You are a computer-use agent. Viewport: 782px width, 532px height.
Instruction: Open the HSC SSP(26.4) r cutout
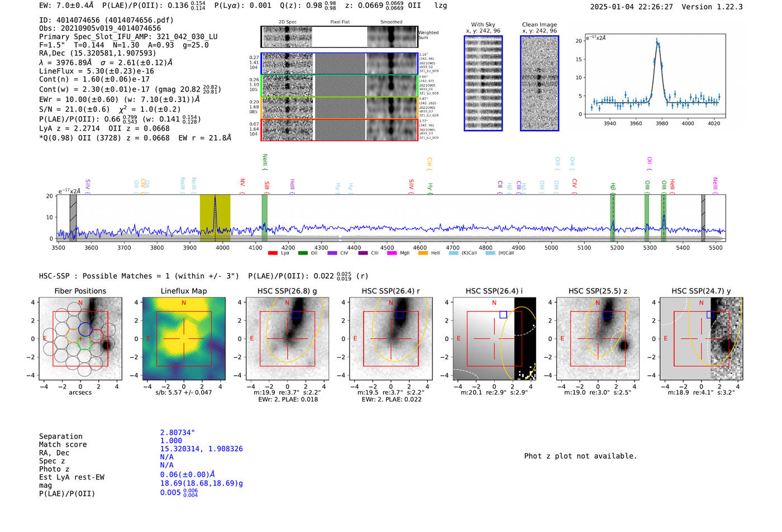(390, 338)
